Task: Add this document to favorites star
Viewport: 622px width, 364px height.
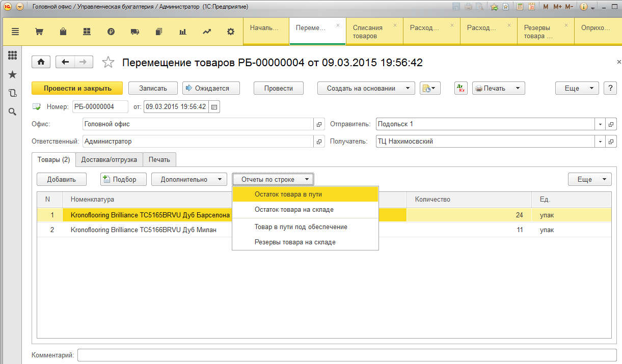Action: tap(108, 62)
